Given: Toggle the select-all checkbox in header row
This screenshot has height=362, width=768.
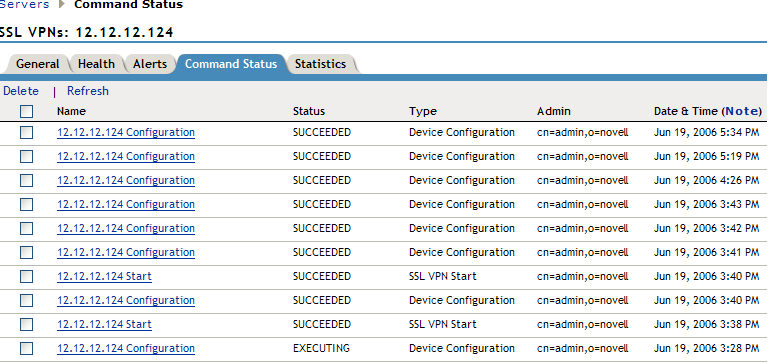Looking at the screenshot, I should pyautogui.click(x=26, y=112).
